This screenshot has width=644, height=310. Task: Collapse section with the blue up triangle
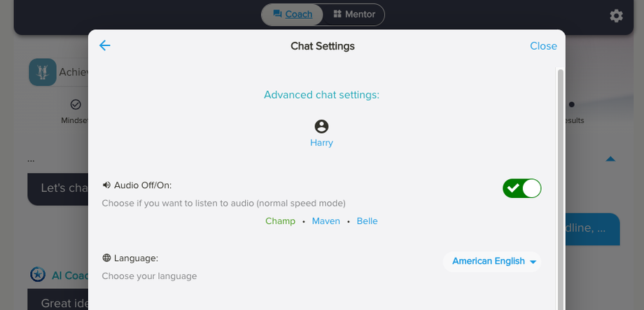[610, 160]
